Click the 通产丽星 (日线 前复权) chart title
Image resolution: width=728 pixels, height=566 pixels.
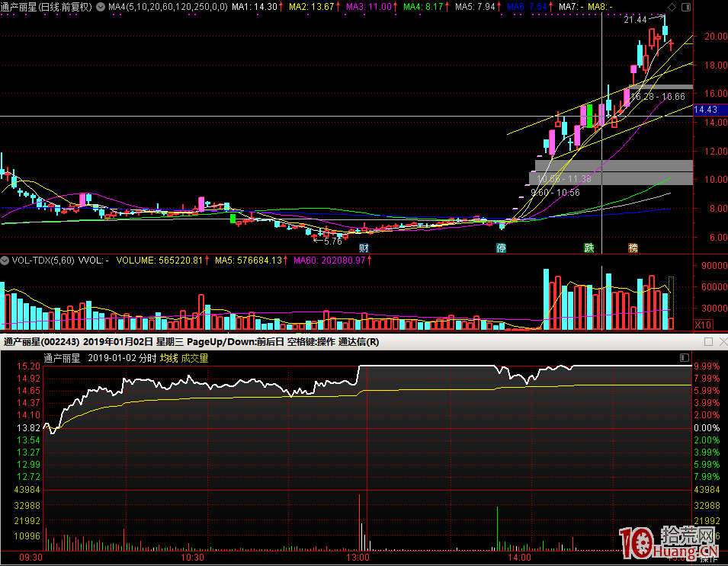pyautogui.click(x=46, y=7)
